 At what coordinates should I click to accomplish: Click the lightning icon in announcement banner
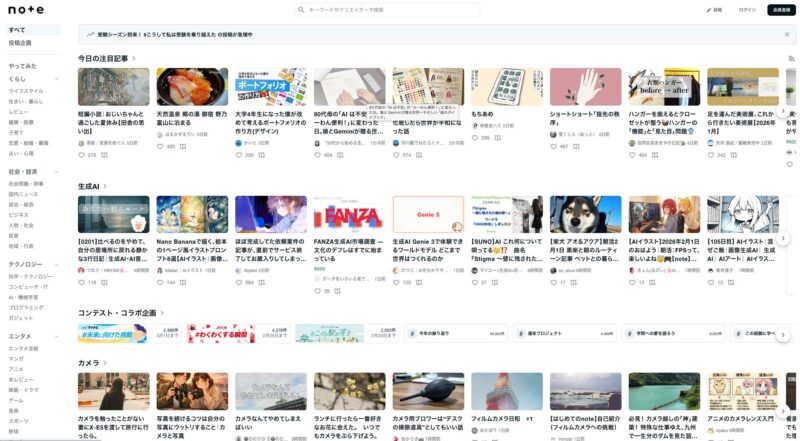[88, 34]
